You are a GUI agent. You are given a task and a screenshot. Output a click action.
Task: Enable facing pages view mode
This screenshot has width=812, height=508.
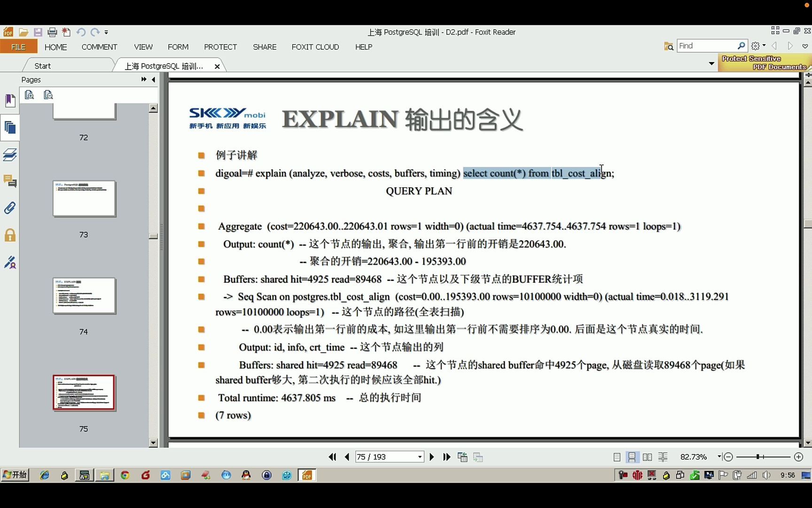(x=647, y=457)
